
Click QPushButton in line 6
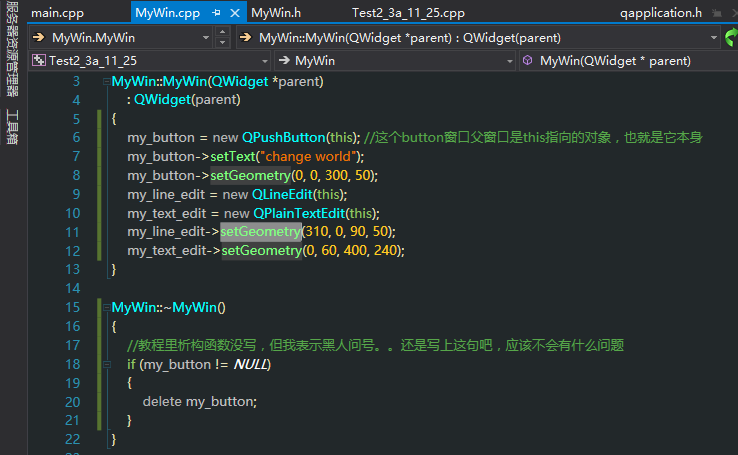pos(283,137)
